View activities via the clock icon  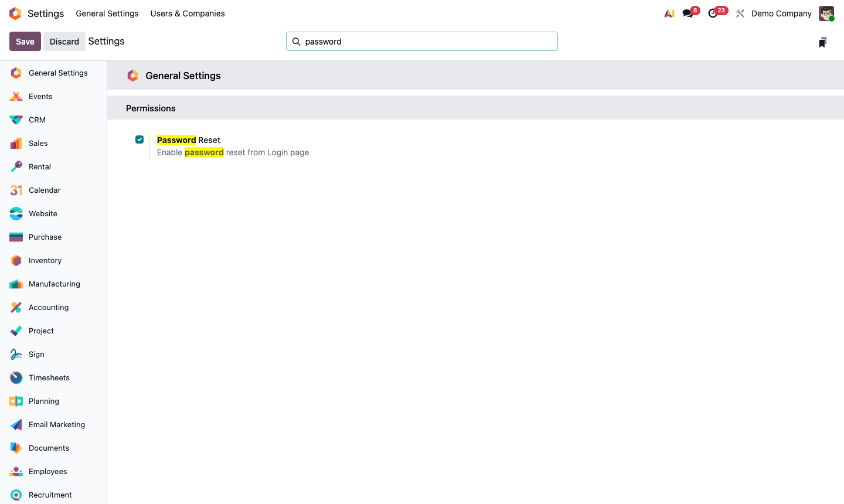(x=712, y=13)
